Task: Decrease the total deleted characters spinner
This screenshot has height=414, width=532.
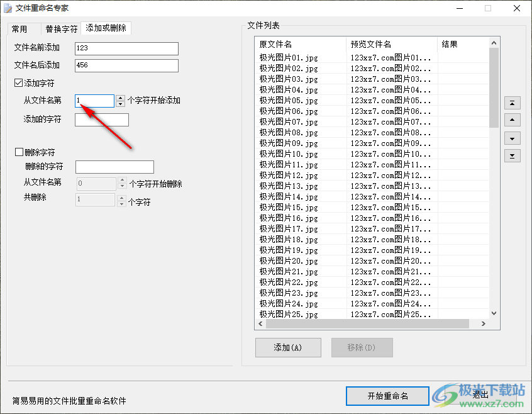Action: coord(121,204)
